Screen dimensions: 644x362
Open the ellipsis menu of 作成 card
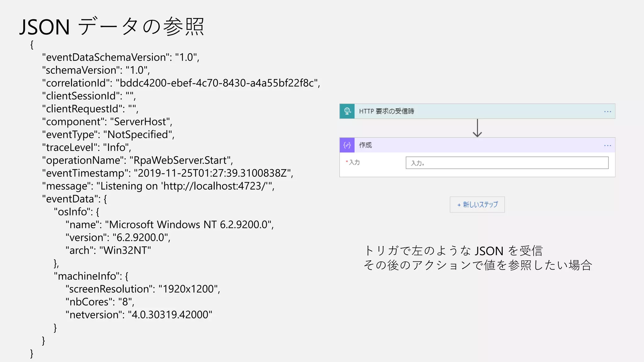608,145
